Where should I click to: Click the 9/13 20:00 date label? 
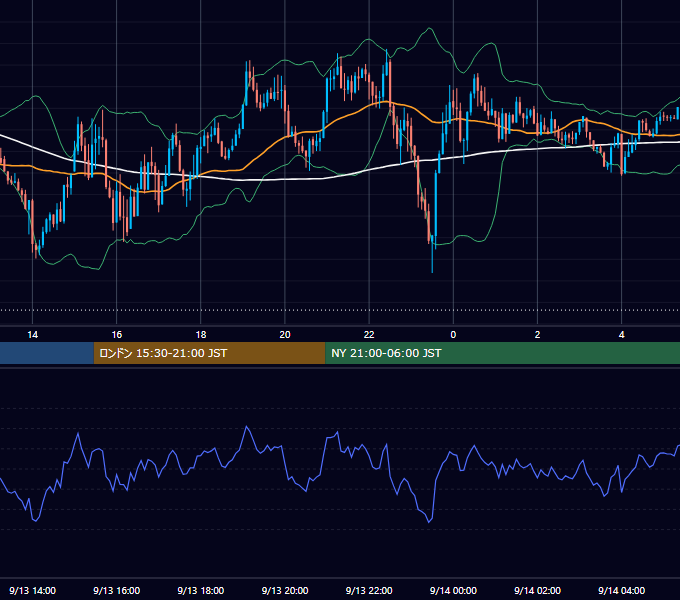(x=285, y=590)
